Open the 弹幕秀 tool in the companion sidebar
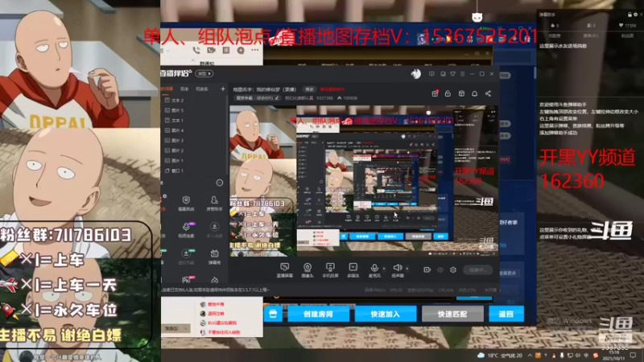The width and height of the screenshot is (644, 362). pos(214,256)
